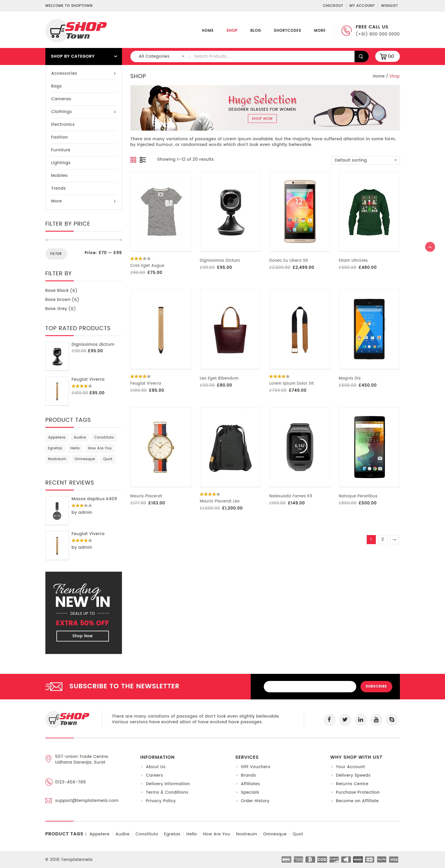
Task: Open the Skype social icon
Action: pos(392,719)
